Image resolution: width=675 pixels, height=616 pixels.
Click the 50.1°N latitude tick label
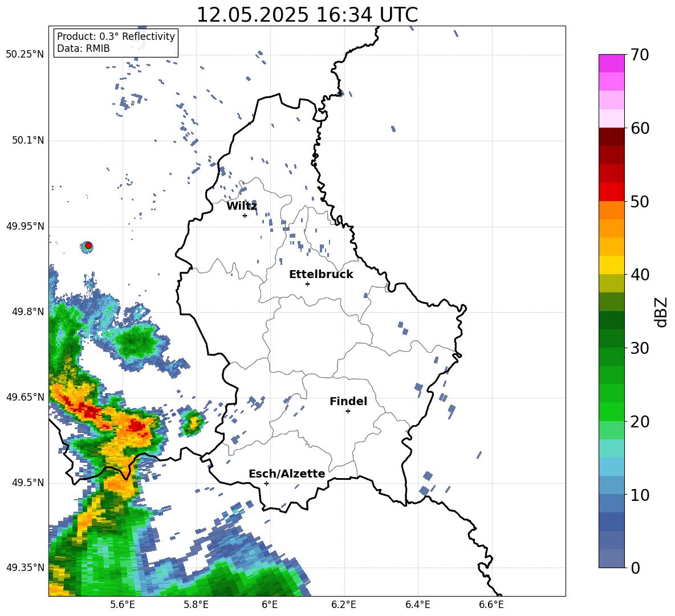point(27,141)
